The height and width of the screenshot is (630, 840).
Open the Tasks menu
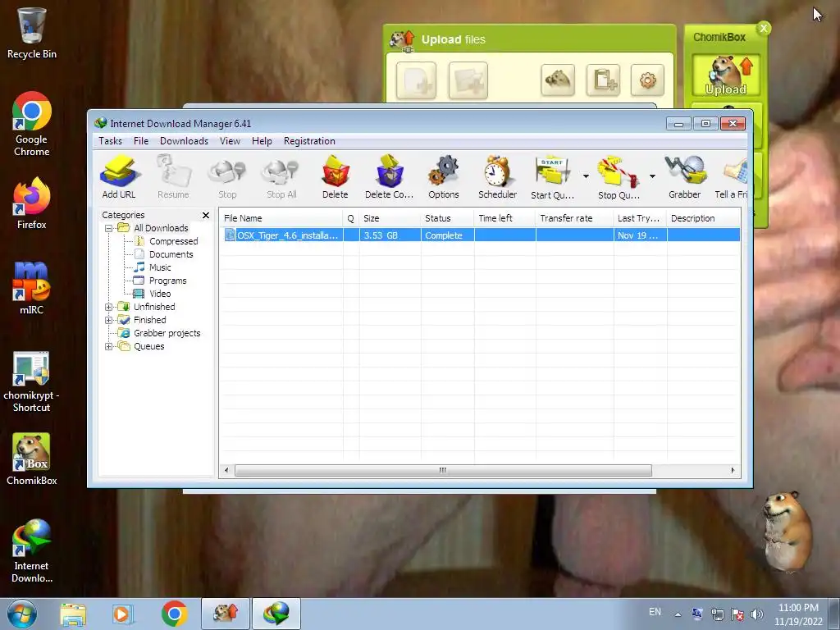(111, 141)
